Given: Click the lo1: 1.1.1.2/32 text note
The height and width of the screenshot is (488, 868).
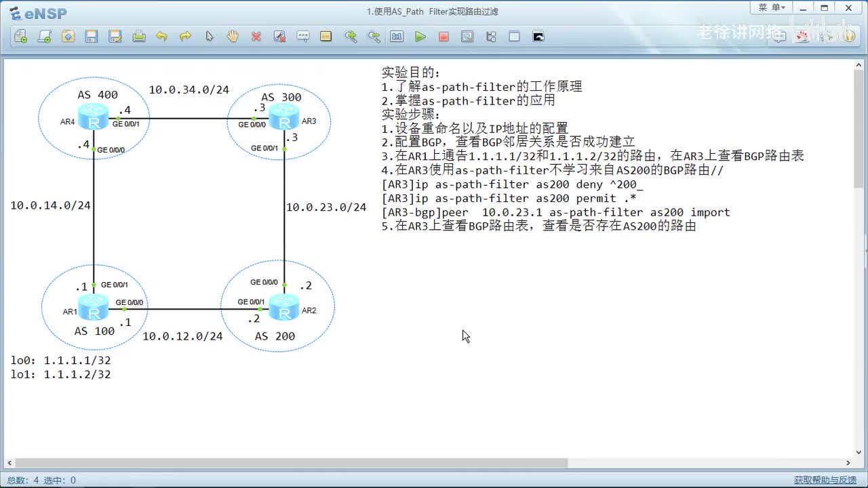Looking at the screenshot, I should click(x=60, y=374).
